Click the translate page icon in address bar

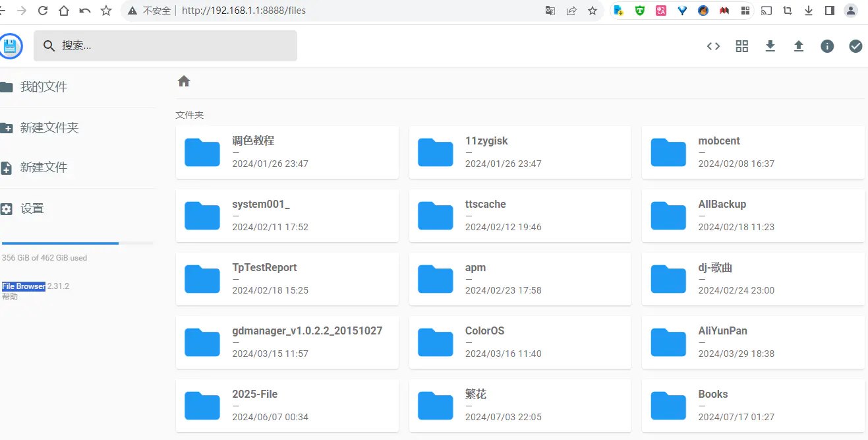coord(550,11)
